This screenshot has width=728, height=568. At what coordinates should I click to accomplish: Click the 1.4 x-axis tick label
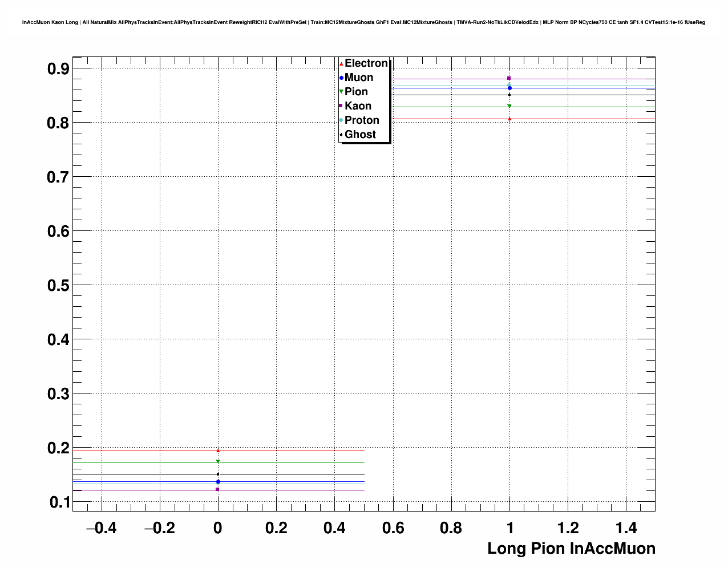(626, 528)
